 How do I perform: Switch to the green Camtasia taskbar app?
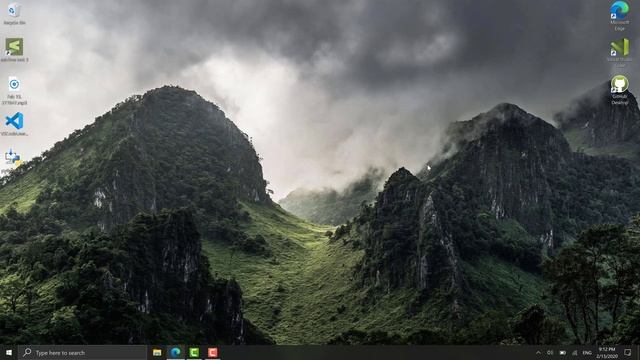click(x=194, y=352)
